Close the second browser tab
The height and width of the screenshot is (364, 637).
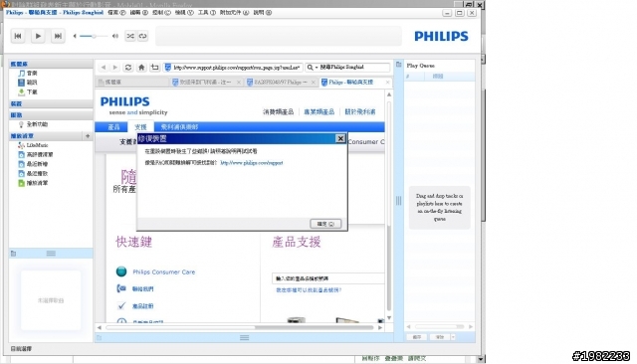239,83
